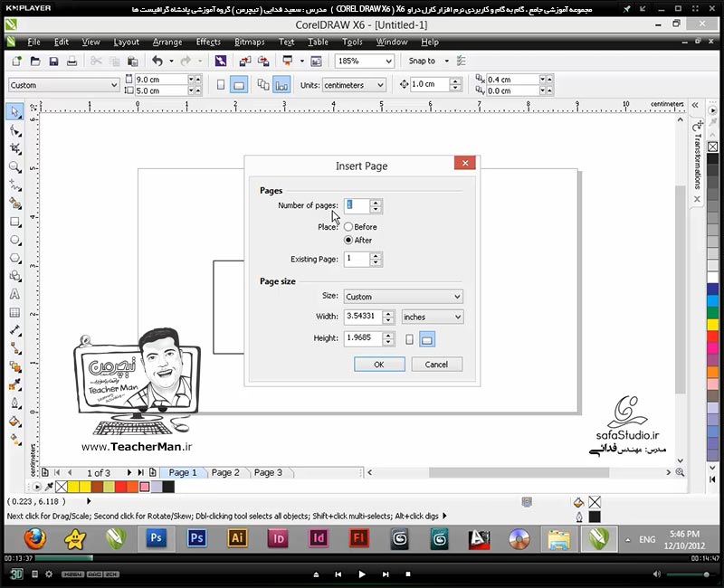Expand the Undo history arrow
The width and height of the screenshot is (724, 588).
[171, 61]
